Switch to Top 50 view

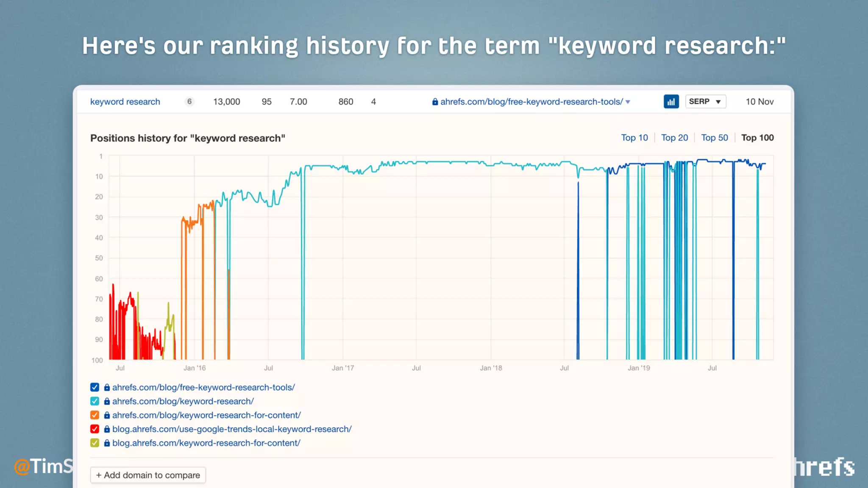pyautogui.click(x=714, y=138)
